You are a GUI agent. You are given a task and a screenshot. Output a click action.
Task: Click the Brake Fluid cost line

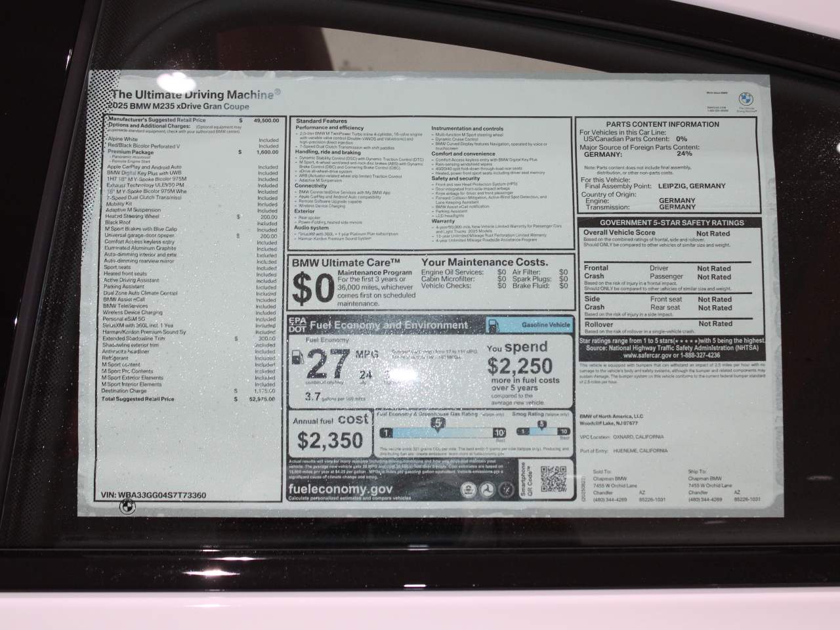coord(540,286)
